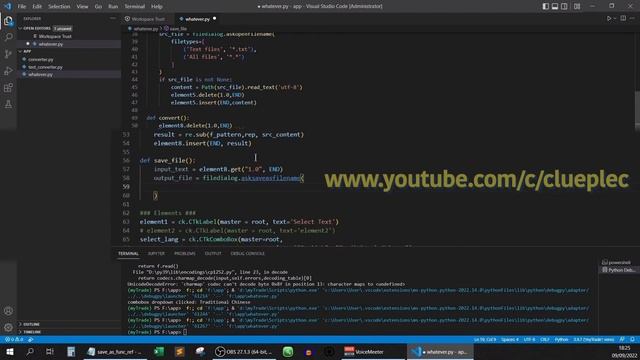The height and width of the screenshot is (360, 640).
Task: Open the Go menu
Action: click(98, 7)
